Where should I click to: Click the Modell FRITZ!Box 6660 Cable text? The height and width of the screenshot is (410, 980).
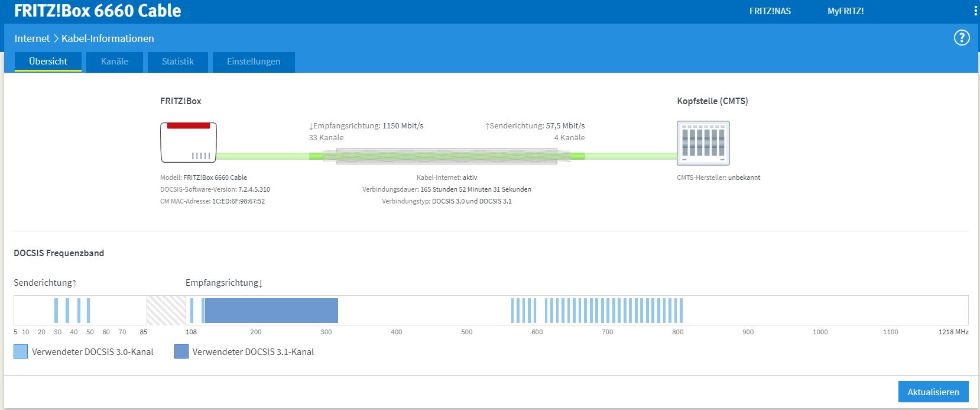[x=203, y=177]
